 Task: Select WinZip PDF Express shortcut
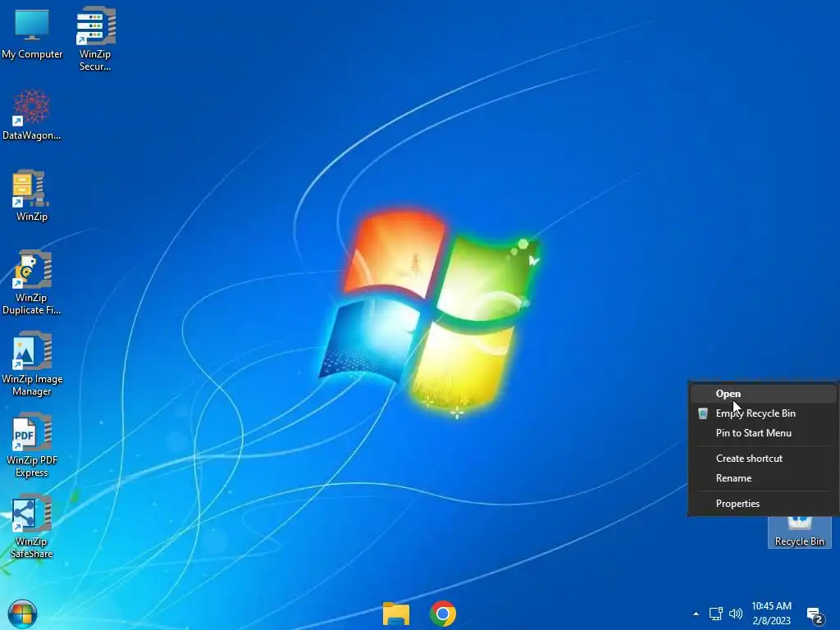[32, 445]
